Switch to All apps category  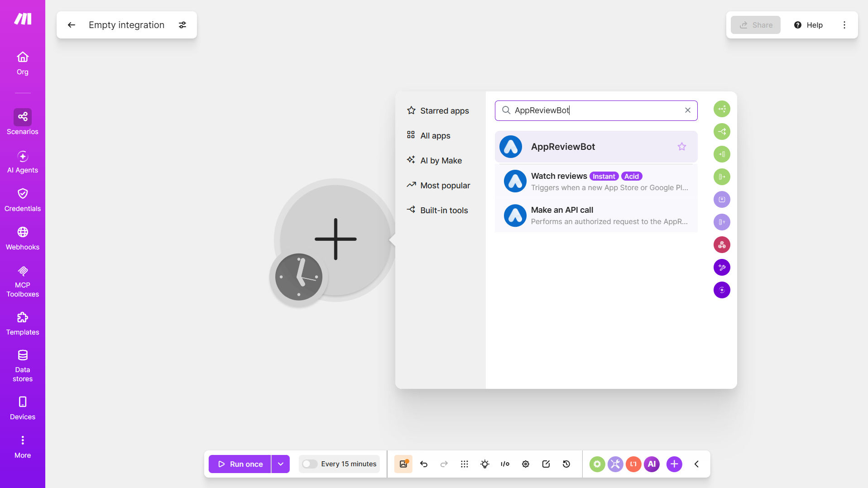tap(428, 135)
